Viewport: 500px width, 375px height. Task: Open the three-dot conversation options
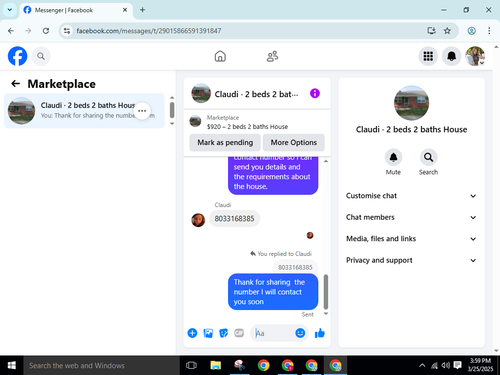[x=142, y=111]
